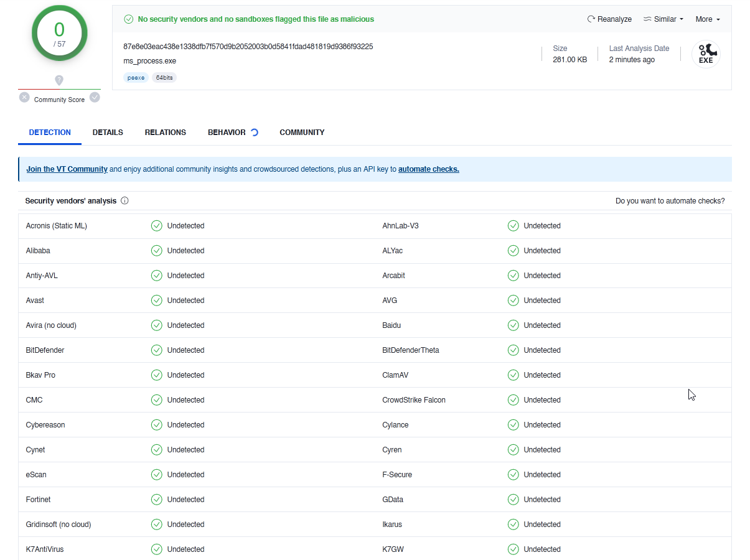
Task: Click the Security vendors' analysis heading
Action: (70, 201)
